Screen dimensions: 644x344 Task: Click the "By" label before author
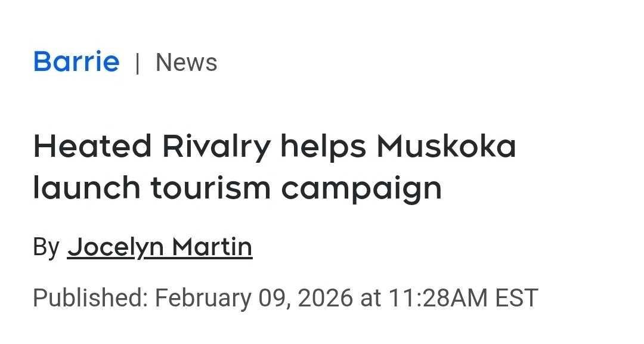coord(46,247)
